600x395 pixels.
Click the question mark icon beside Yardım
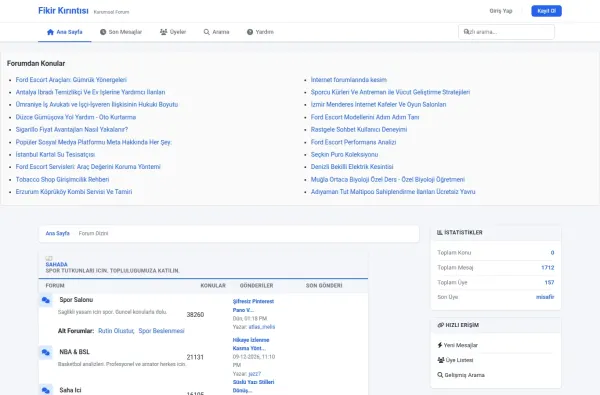(x=250, y=32)
